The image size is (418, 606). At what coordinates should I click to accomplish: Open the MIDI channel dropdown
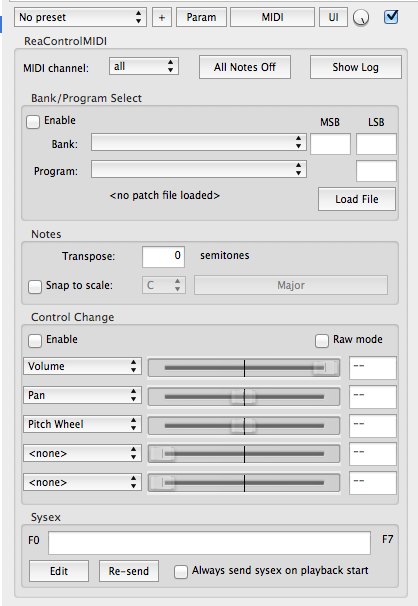[x=144, y=66]
